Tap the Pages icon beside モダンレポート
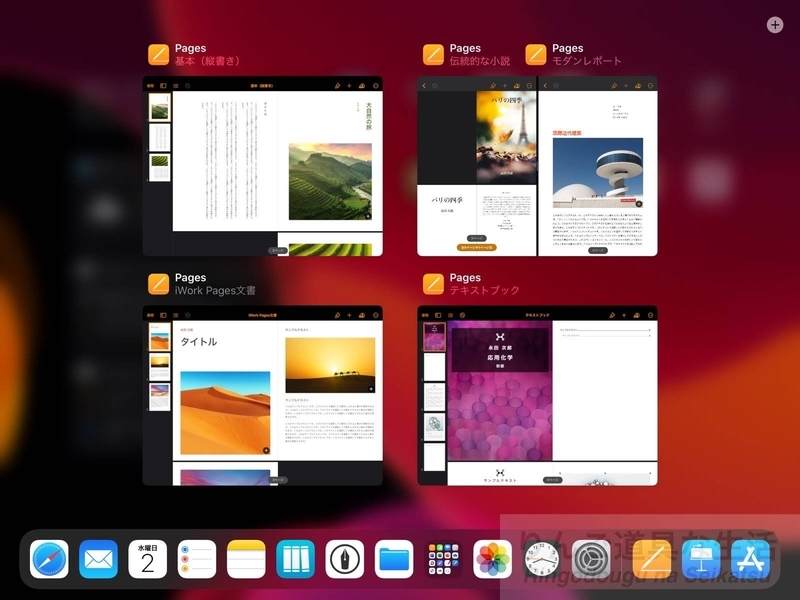The width and height of the screenshot is (800, 600). point(536,55)
